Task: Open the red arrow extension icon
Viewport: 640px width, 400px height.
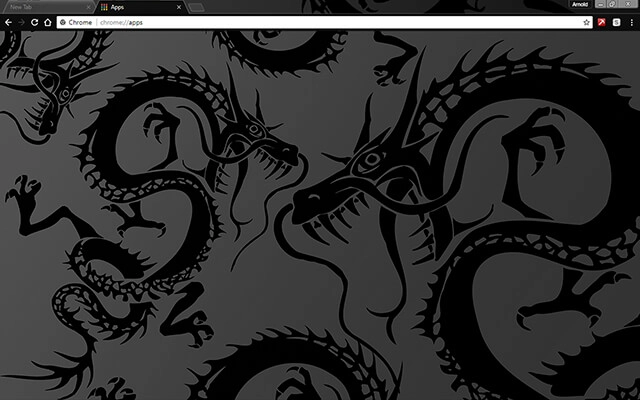Action: coord(601,22)
